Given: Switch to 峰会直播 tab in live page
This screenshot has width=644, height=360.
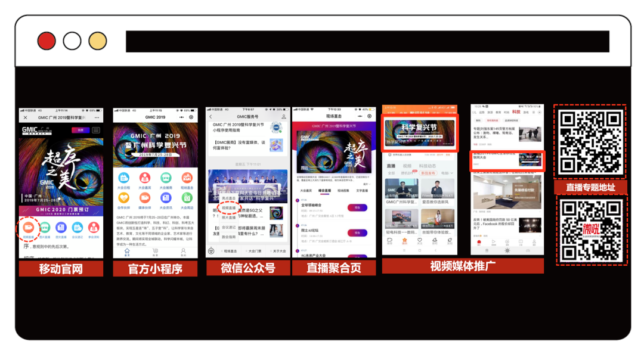Looking at the screenshot, I should pos(324,191).
